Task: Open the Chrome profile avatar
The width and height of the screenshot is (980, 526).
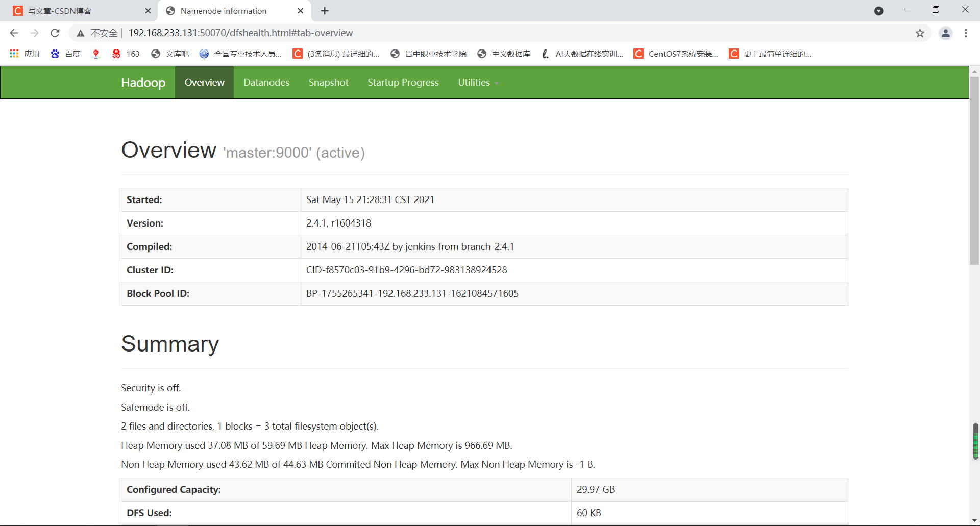Action: point(945,33)
